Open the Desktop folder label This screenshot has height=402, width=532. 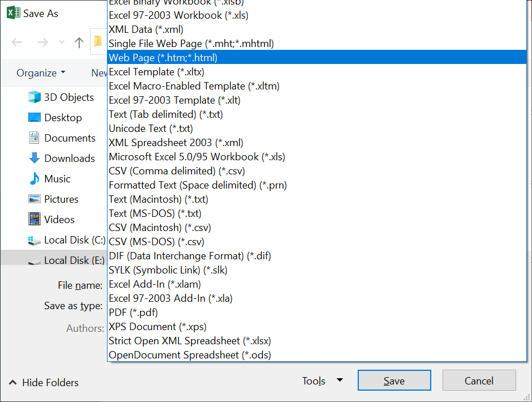pos(63,117)
